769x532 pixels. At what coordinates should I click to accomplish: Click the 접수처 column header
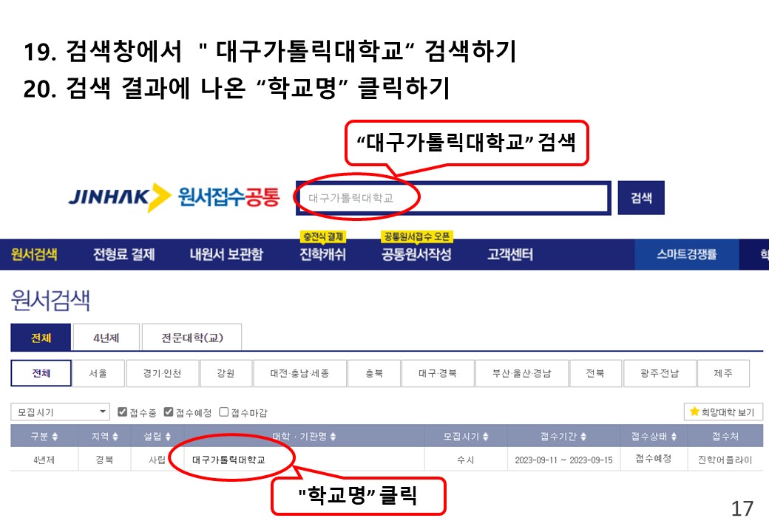[725, 436]
